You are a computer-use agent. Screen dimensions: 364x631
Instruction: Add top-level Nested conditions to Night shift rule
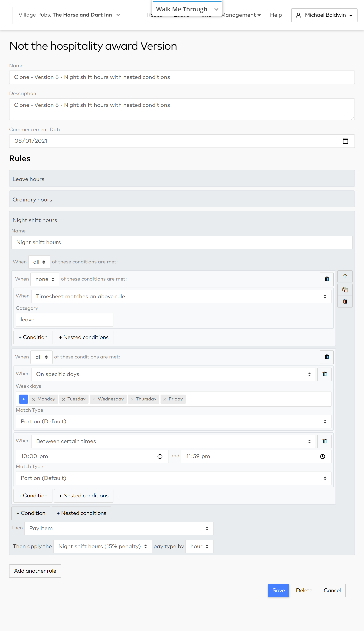[x=81, y=513]
